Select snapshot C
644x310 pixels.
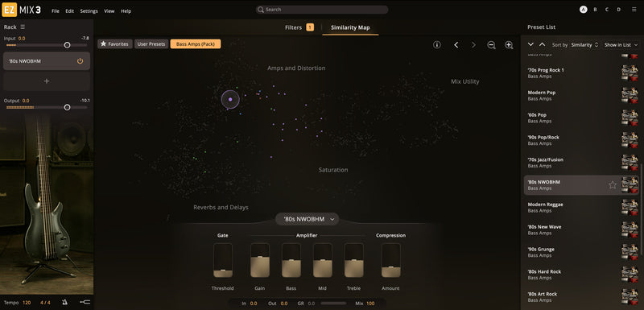[x=607, y=10]
